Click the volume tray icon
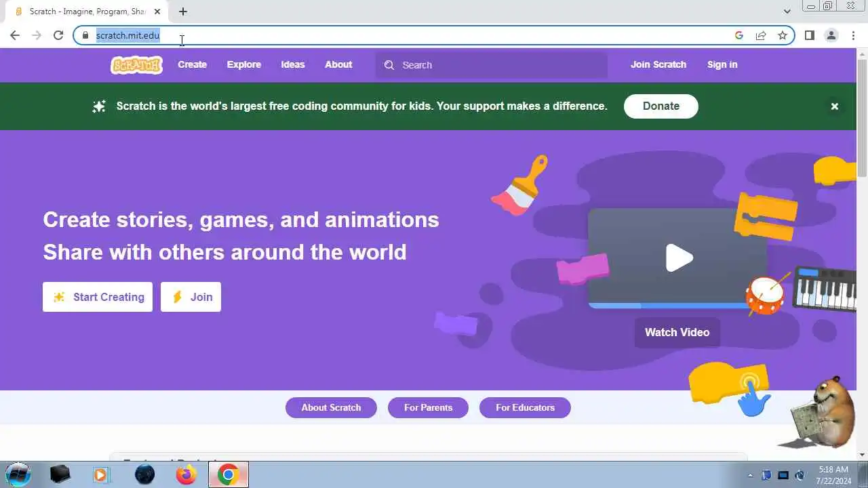The width and height of the screenshot is (868, 488). (x=800, y=475)
